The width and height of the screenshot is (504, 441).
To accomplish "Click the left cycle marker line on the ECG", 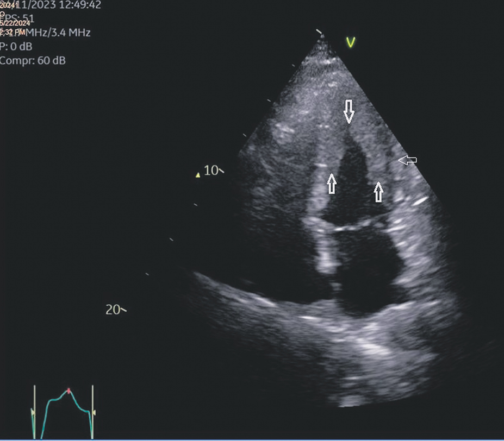I will click(x=34, y=412).
